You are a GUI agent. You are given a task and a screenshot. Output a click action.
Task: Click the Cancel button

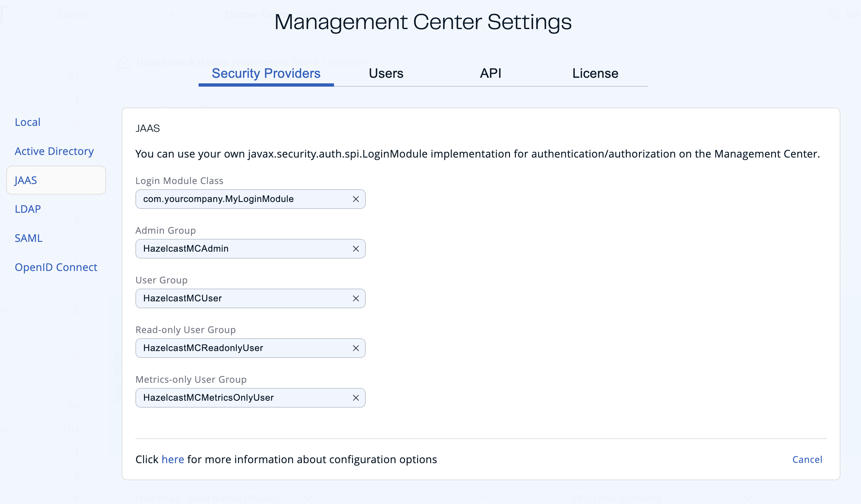coord(807,459)
